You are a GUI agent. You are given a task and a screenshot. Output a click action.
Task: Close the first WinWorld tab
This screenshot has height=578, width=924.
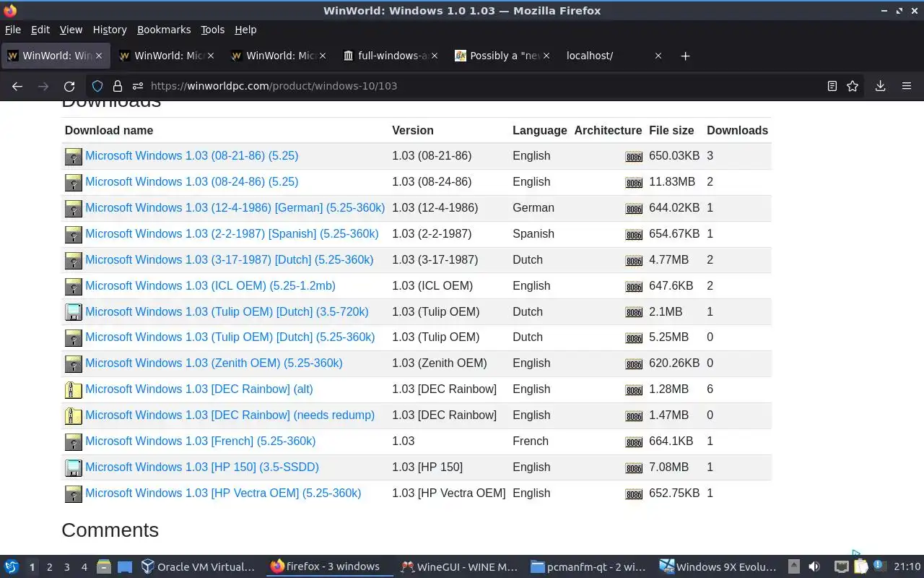coord(99,56)
